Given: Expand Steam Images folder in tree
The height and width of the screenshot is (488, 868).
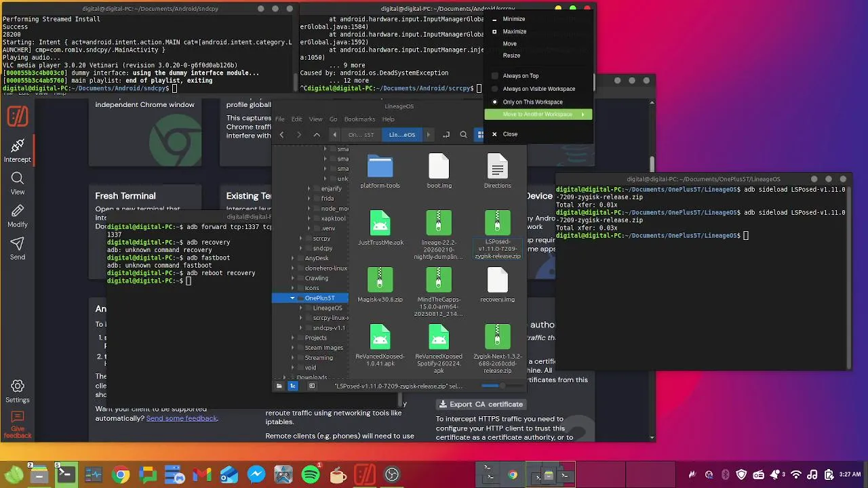Looking at the screenshot, I should (x=292, y=348).
